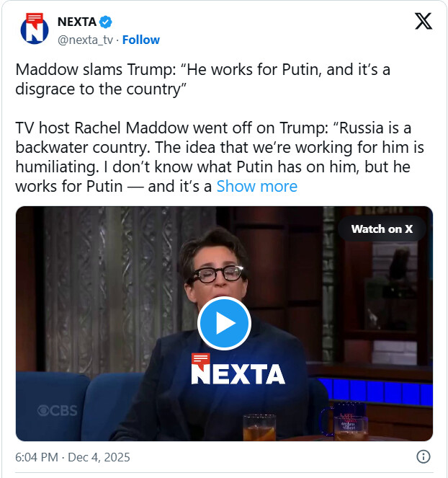Open the Dec 4, 2025 timestamp link
The width and height of the screenshot is (448, 478).
(73, 457)
